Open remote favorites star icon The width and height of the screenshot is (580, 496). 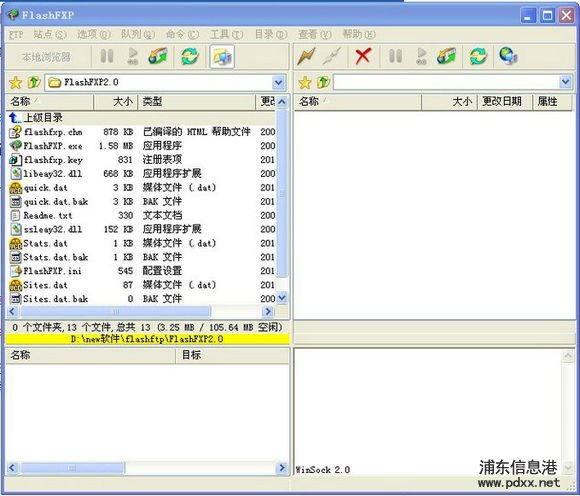[305, 82]
